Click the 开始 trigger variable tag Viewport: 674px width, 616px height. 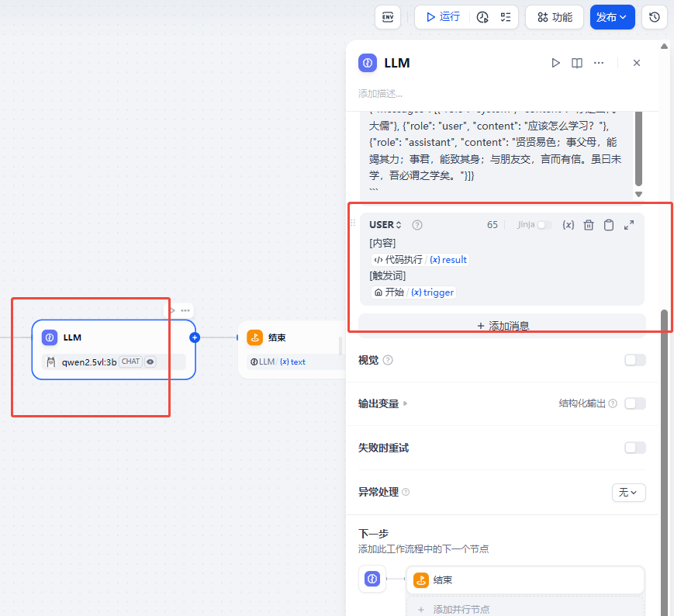(x=413, y=292)
